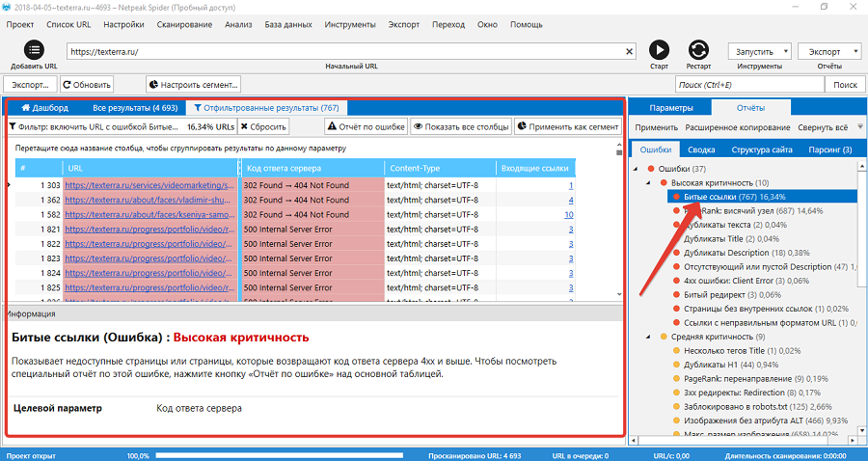Start scanning with the Старт play icon
This screenshot has width=868, height=461.
click(659, 50)
